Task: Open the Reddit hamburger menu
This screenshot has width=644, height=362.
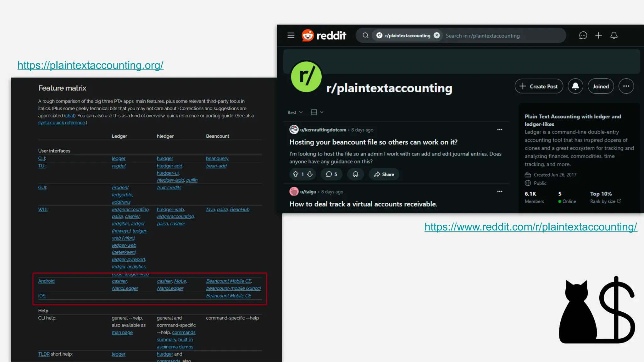Action: tap(291, 36)
